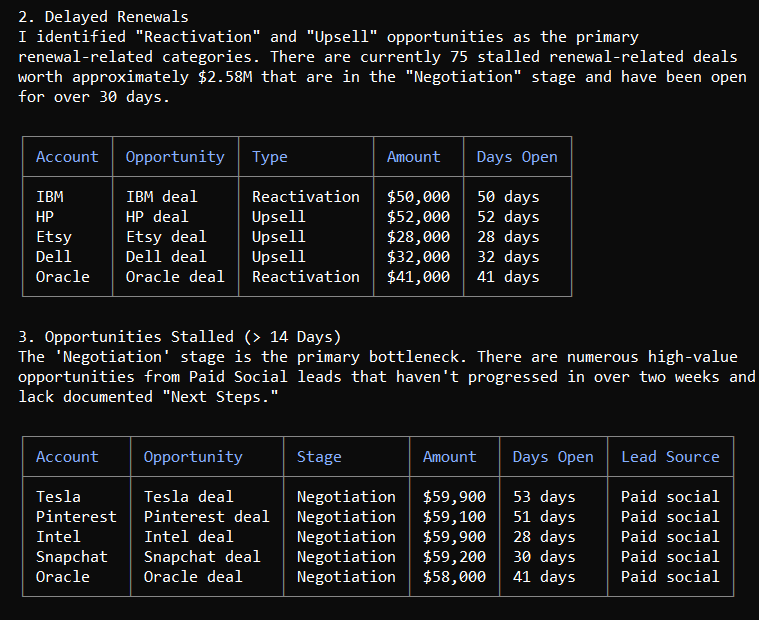This screenshot has width=760, height=620.
Task: Click the "Snapchat deal" opportunity
Action: coord(202,557)
